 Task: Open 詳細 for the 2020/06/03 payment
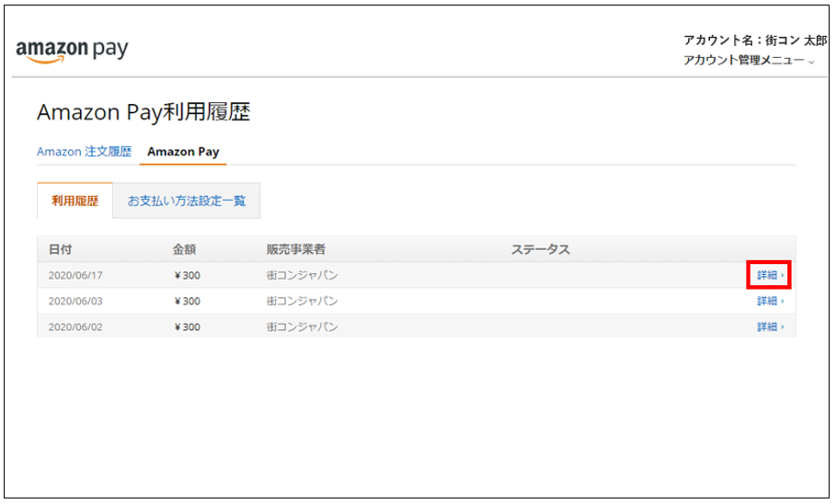coord(770,302)
